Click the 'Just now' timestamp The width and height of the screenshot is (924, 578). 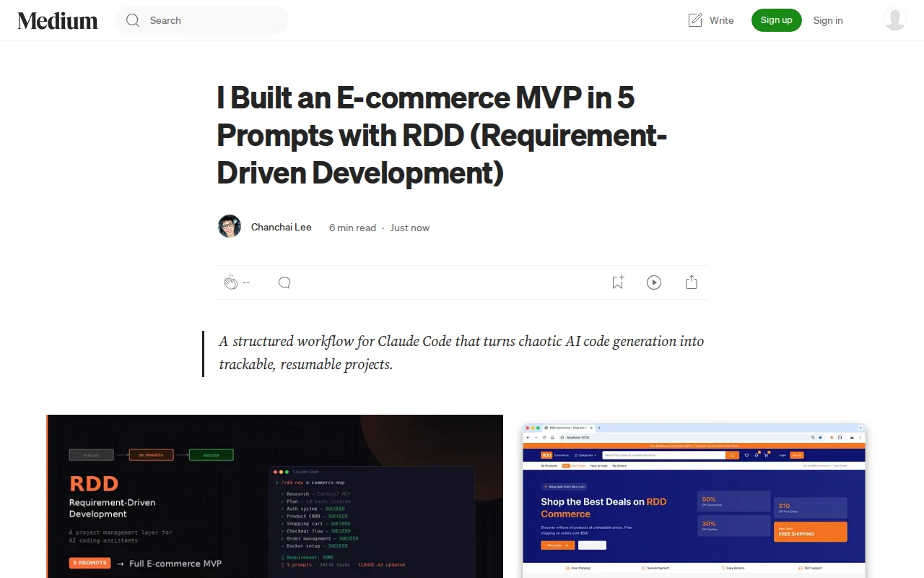coord(410,228)
